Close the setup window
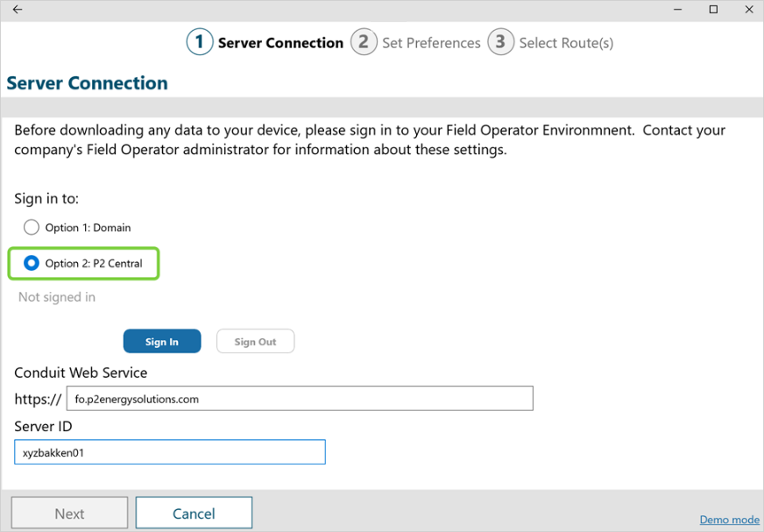Screen dimensions: 764x532 747,10
